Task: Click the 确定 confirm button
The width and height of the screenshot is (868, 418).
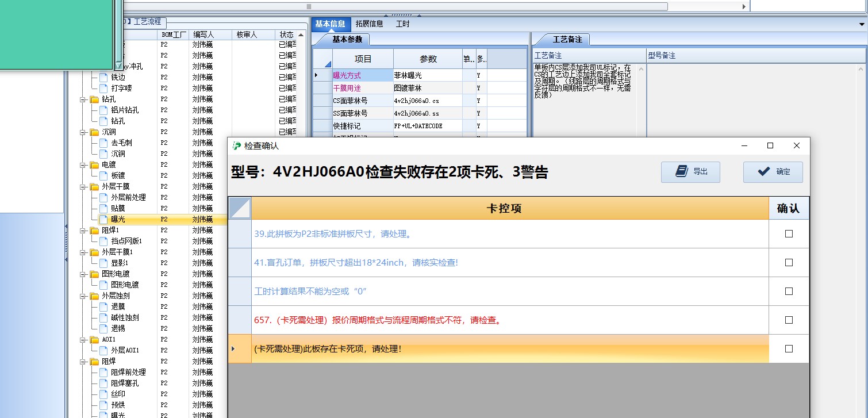Action: 773,172
